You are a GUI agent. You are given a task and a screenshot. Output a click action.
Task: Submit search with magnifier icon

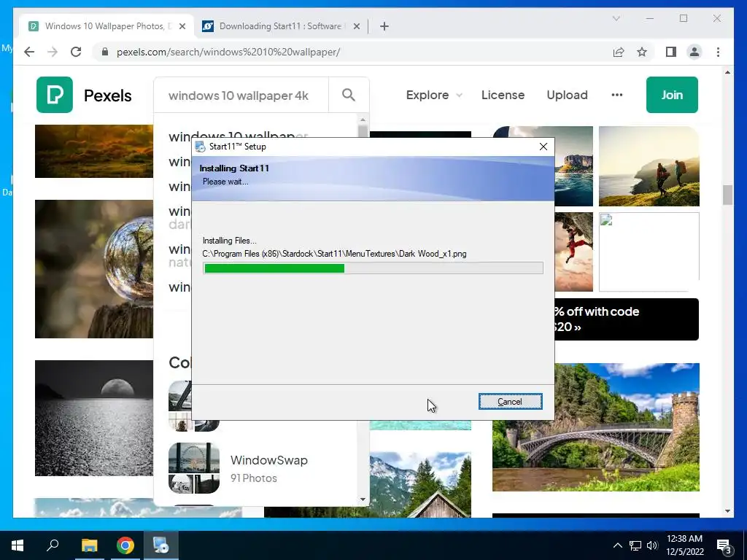349,95
